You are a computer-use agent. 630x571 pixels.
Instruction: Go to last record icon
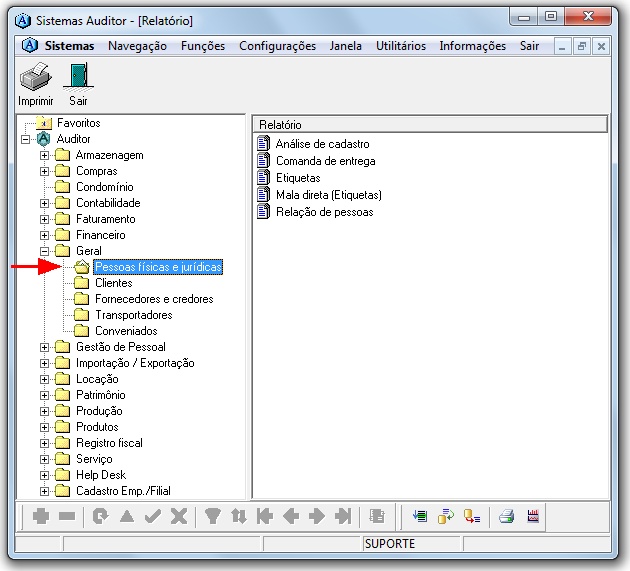point(343,516)
